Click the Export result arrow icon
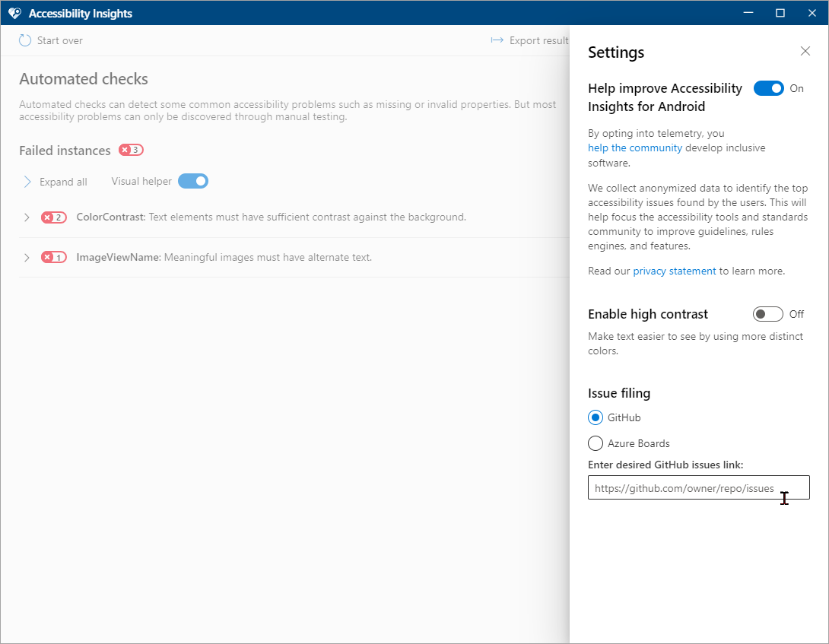Image resolution: width=829 pixels, height=644 pixels. [497, 40]
